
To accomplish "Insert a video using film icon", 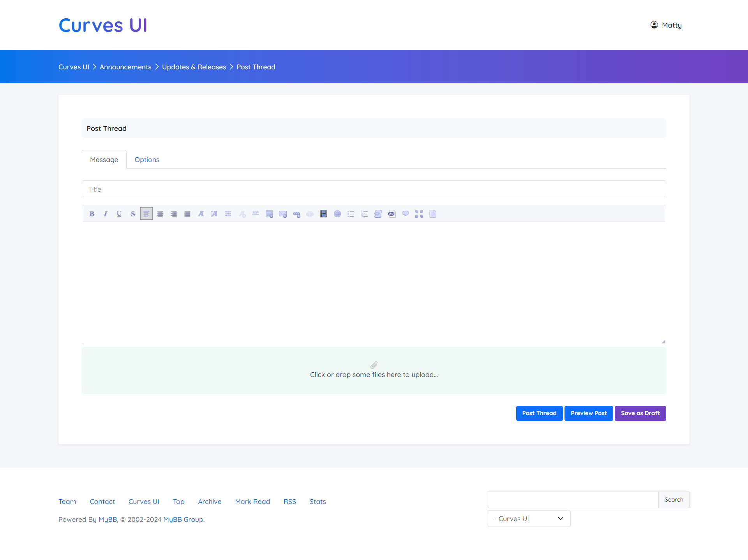I will pyautogui.click(x=324, y=214).
